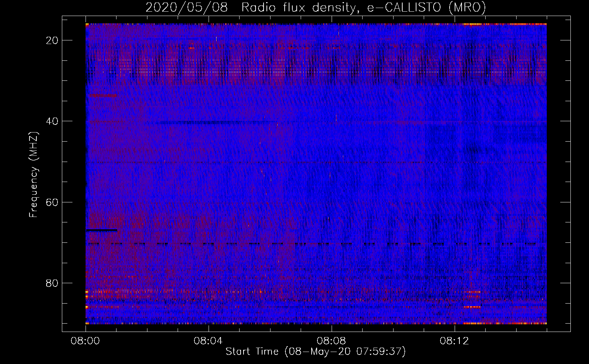
Task: Click the '08:04' time tick label
Action: click(x=208, y=341)
